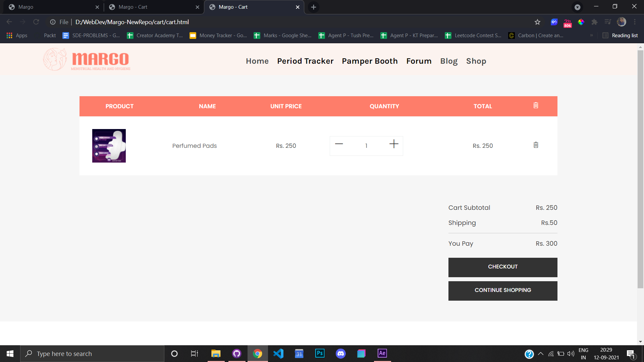Screen dimensions: 644x362
Task: Increase quantity with the plus button
Action: click(x=394, y=144)
